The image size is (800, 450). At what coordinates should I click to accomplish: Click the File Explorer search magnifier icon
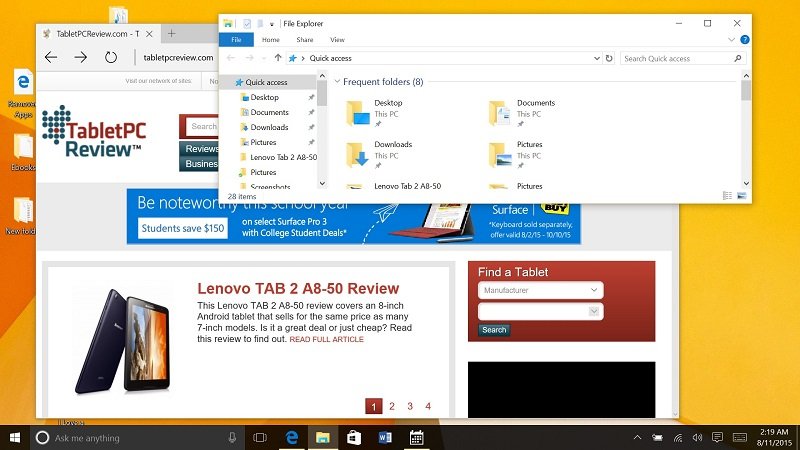[738, 58]
